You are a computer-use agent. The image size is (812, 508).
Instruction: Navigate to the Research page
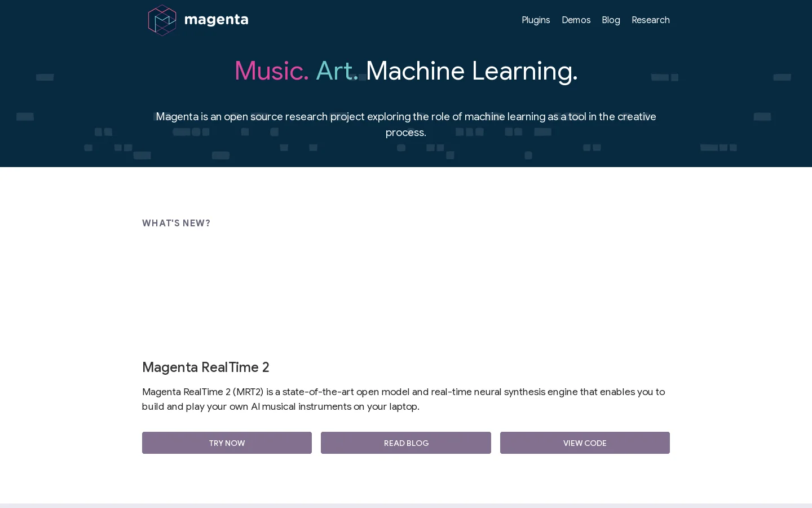(x=651, y=20)
